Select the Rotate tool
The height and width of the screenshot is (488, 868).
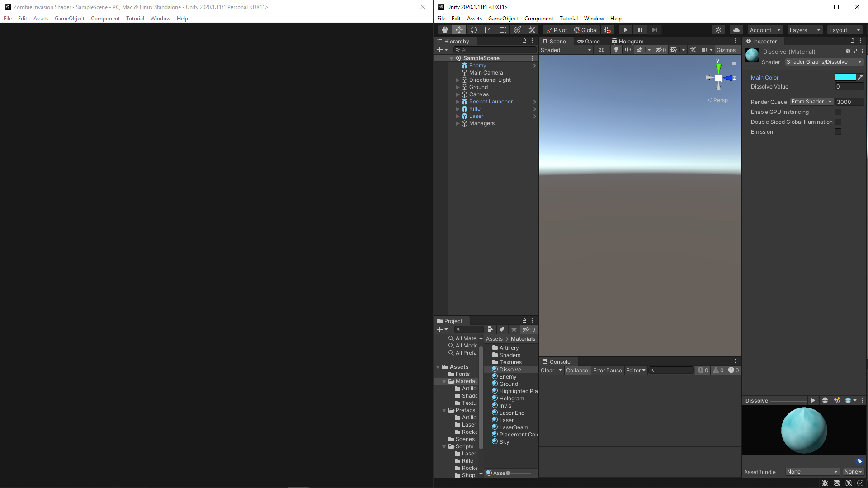pos(474,30)
